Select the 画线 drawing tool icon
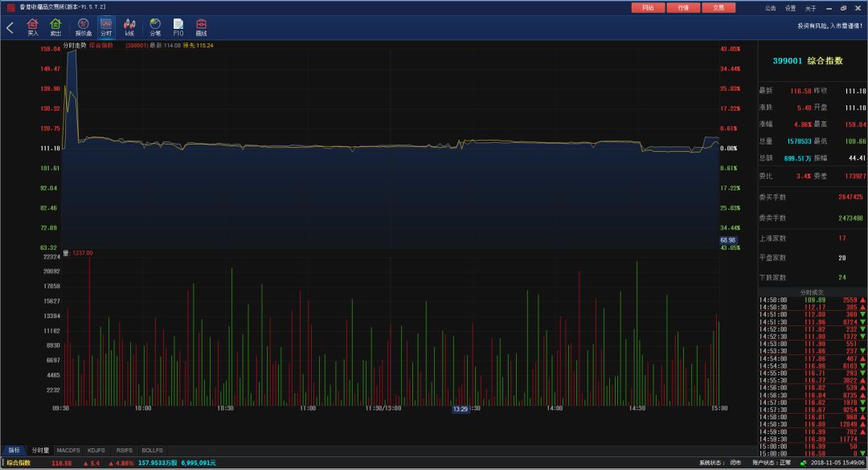 point(201,27)
